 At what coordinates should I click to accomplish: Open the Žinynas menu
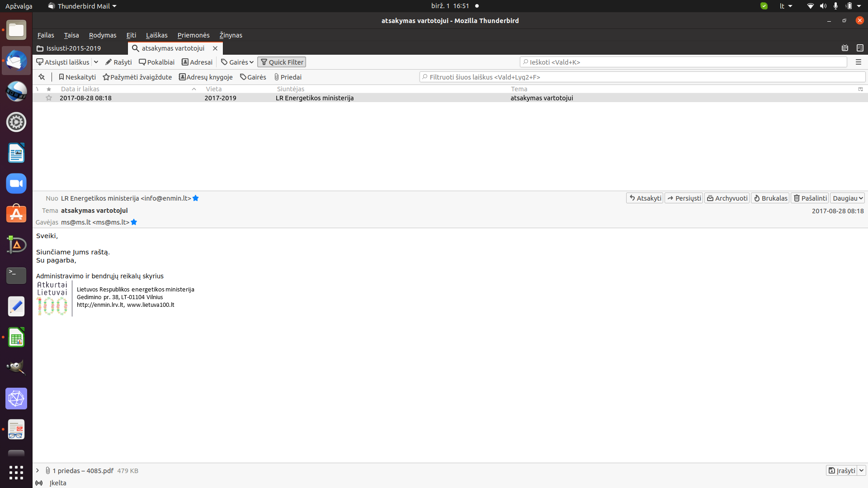point(231,35)
